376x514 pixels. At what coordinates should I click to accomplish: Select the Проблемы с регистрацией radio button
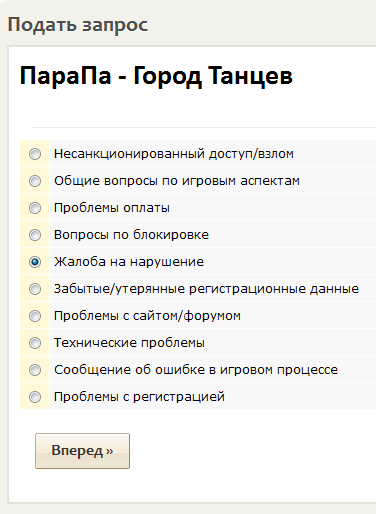tap(35, 397)
